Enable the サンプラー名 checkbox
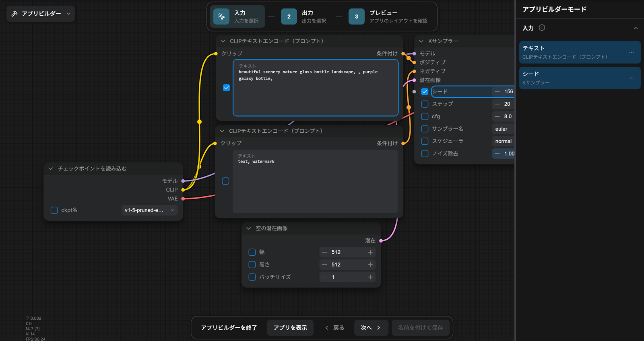The width and height of the screenshot is (644, 341). pyautogui.click(x=425, y=129)
